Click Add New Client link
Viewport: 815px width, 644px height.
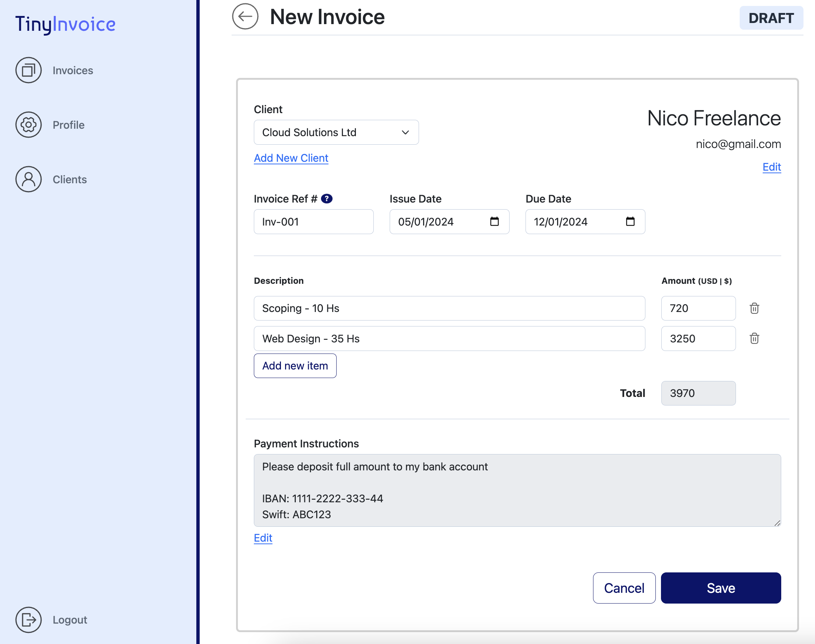[x=291, y=158]
